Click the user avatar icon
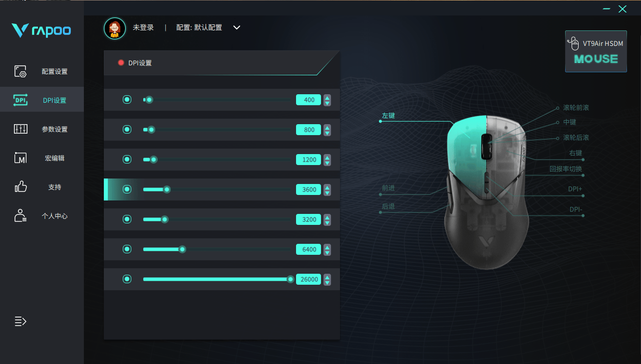Screen dimensions: 641x364 coord(115,28)
